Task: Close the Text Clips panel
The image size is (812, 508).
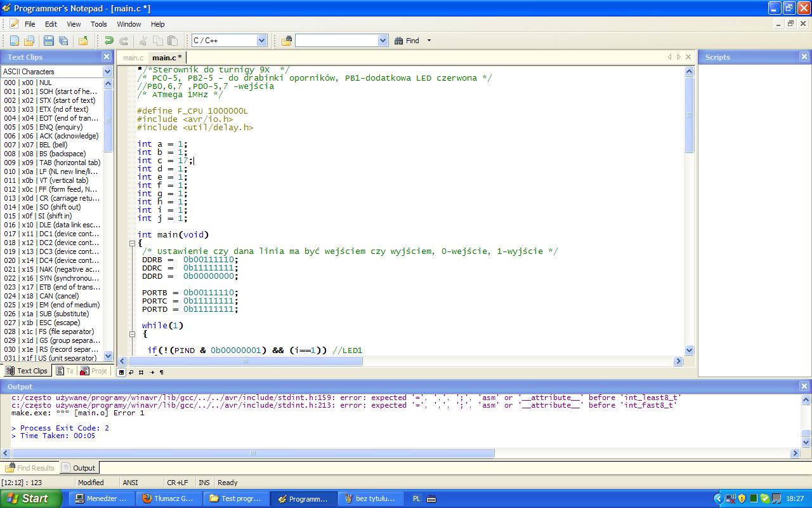Action: pyautogui.click(x=107, y=57)
